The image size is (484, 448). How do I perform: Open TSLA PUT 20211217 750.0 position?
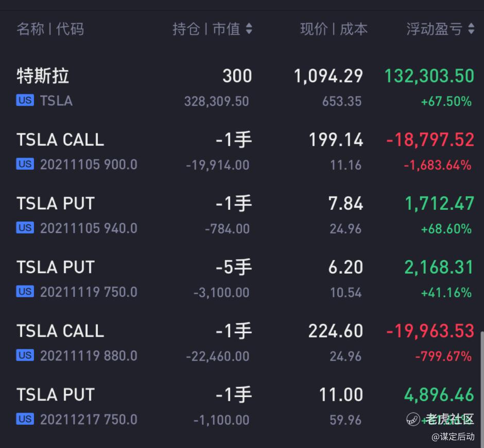242,407
